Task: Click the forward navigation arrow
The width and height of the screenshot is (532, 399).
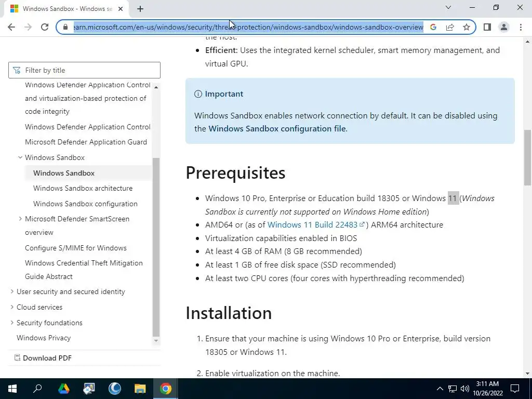Action: (x=28, y=27)
